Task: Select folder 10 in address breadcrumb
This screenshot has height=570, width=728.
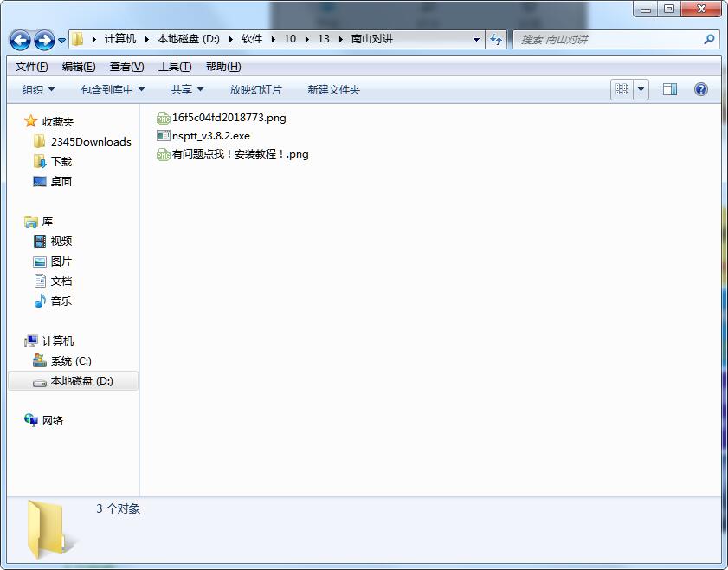Action: click(290, 39)
